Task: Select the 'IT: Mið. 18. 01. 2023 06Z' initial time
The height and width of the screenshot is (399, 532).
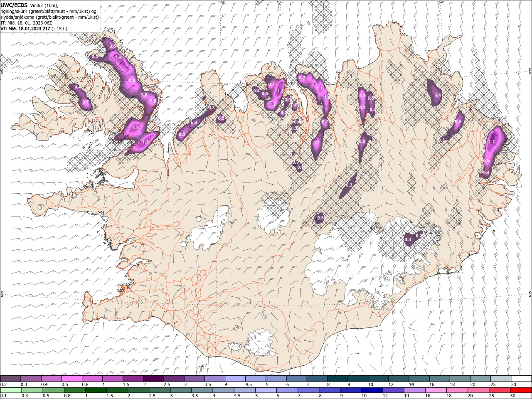Action: click(27, 23)
